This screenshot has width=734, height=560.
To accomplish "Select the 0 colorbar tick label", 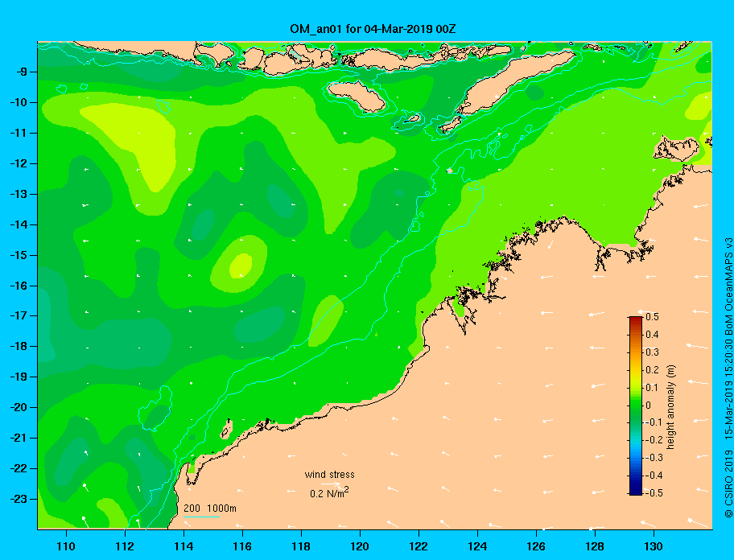I will (649, 406).
